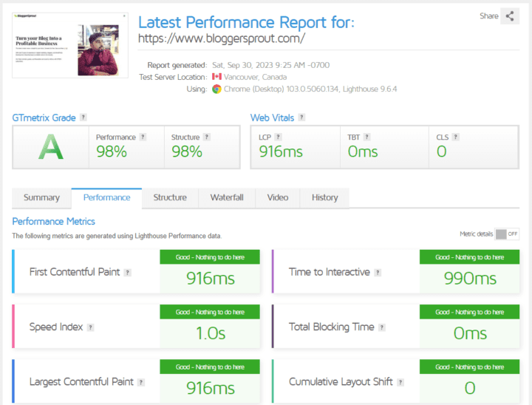The height and width of the screenshot is (405, 532).
Task: Click the Share text label
Action: [x=489, y=16]
